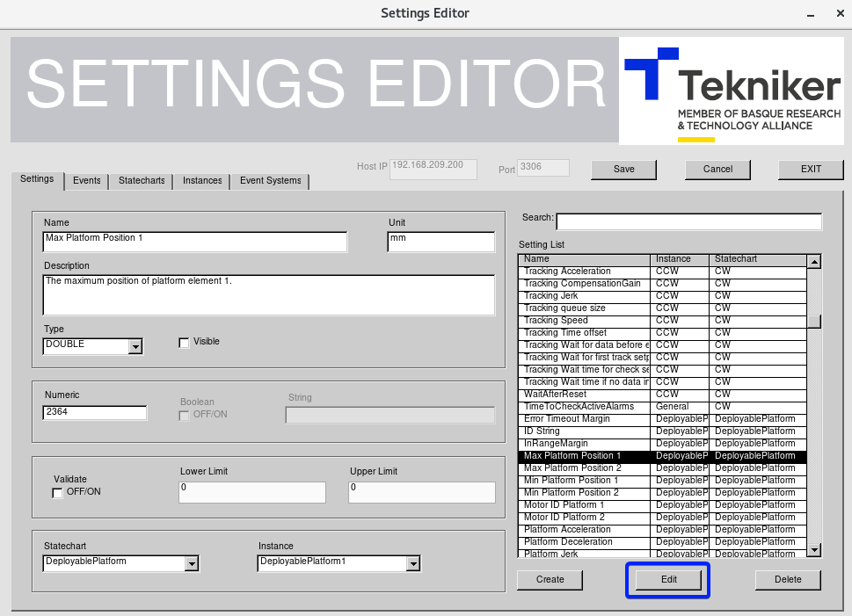This screenshot has width=852, height=616.
Task: Select Error Timeout Margin row
Action: (662, 419)
